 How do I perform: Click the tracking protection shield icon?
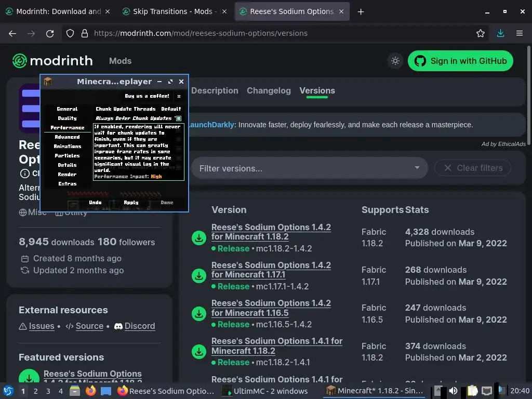tap(70, 33)
